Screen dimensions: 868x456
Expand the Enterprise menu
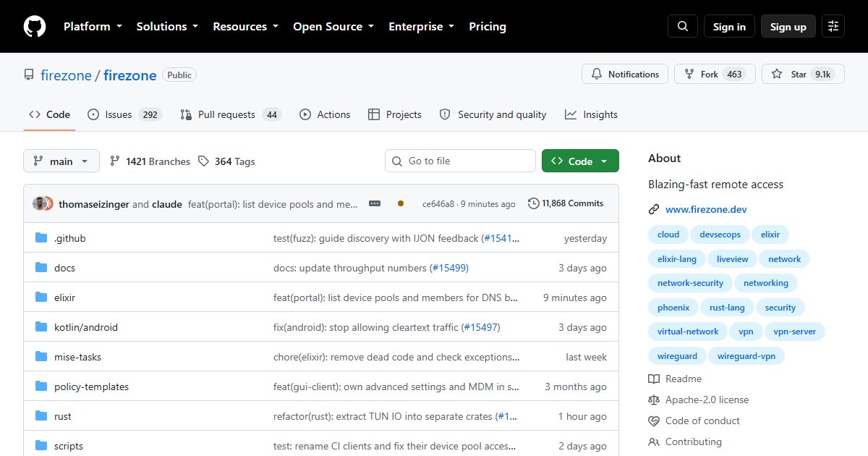(422, 27)
